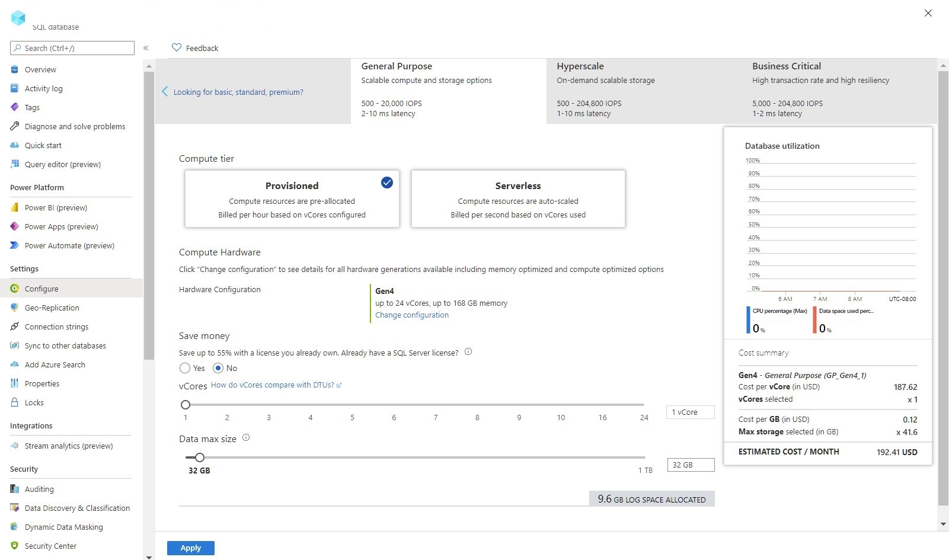
Task: Click the 32 GB data size field
Action: (x=691, y=465)
